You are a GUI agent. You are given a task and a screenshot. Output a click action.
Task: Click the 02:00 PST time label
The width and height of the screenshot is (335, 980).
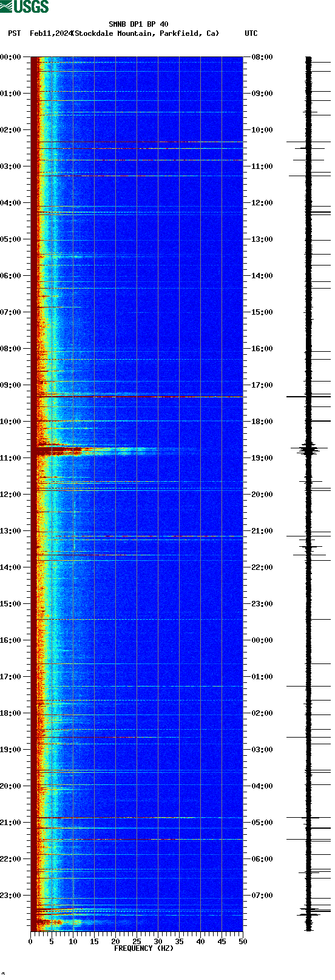click(11, 130)
